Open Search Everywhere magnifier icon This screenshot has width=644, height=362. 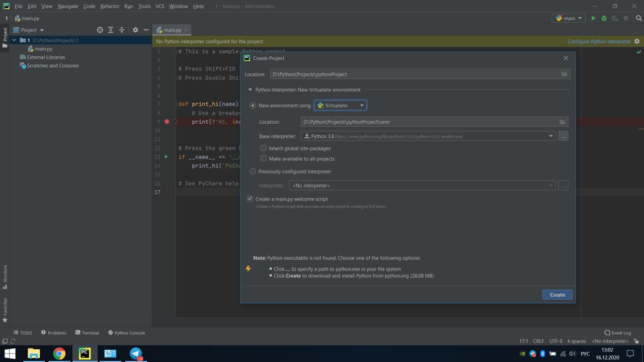(x=639, y=18)
